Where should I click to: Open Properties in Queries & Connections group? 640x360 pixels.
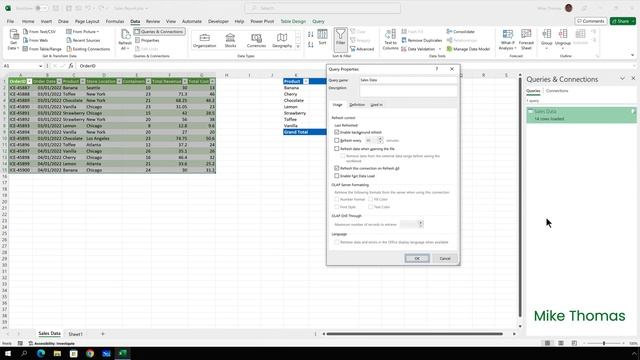[147, 40]
